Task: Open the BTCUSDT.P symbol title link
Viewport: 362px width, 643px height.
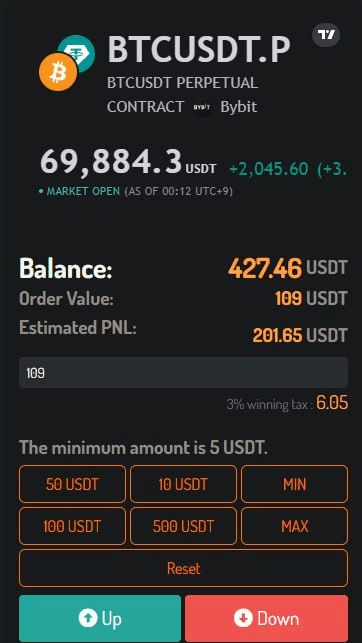Action: (199, 49)
